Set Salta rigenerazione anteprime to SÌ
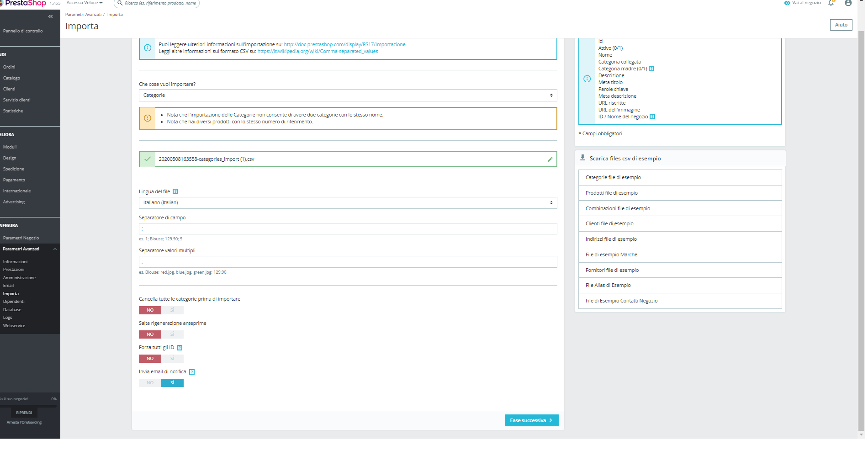The image size is (868, 456). point(172,334)
